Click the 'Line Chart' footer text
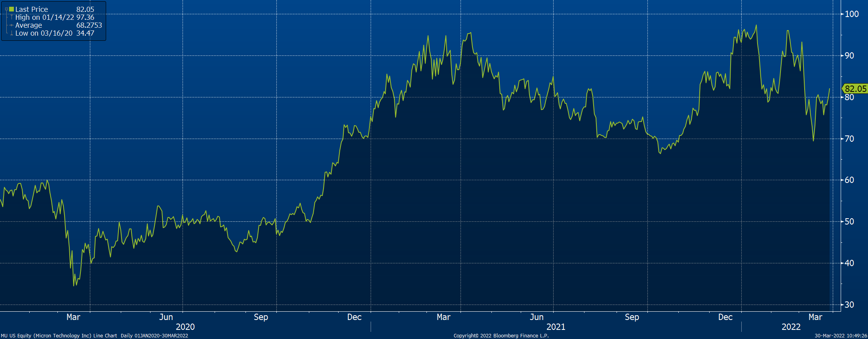 (105, 335)
